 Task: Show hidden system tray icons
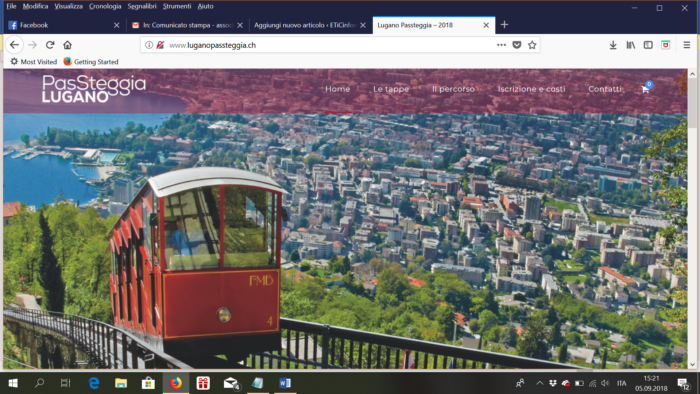click(540, 383)
